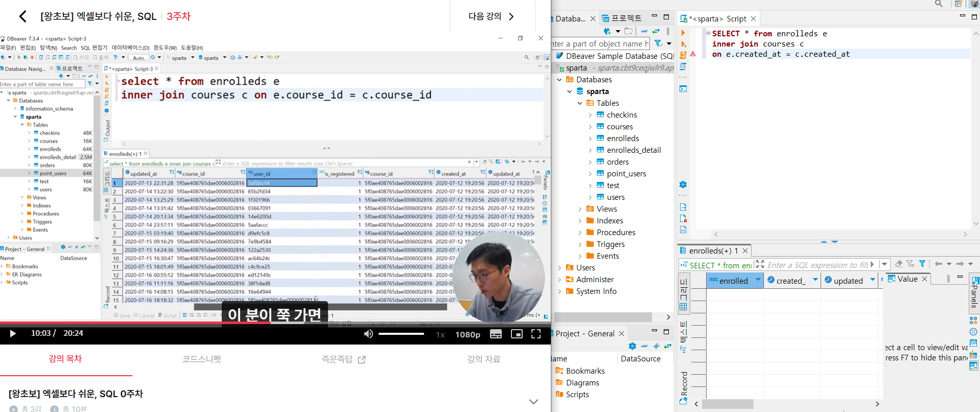Click the expand filter panel icon in results

click(x=760, y=264)
